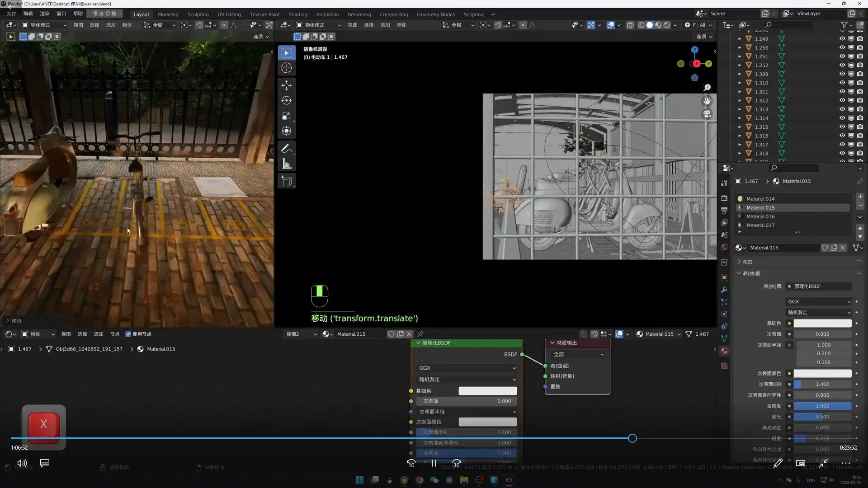Select the 3D Cursor tool
Screen dimensions: 868x488
[x=286, y=68]
